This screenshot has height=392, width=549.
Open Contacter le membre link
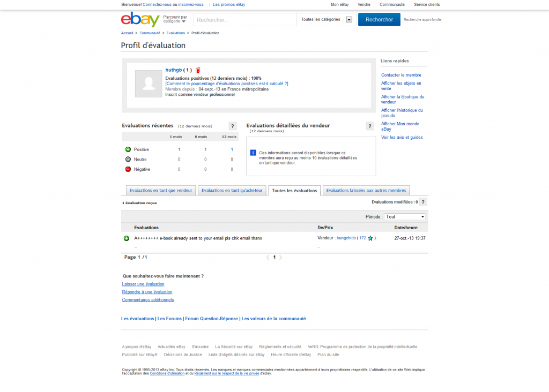point(401,75)
